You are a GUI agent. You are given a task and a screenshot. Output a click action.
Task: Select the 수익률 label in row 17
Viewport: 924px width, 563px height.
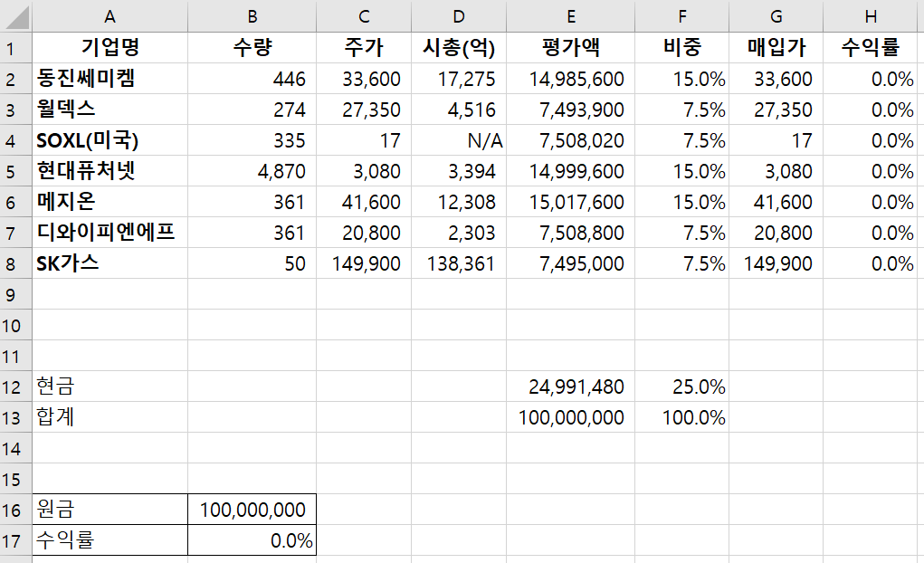[x=110, y=540]
